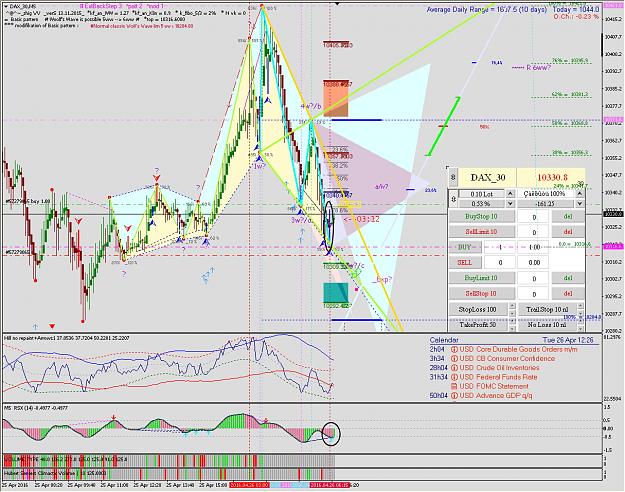Place a SellLimit 10 pending order

(x=482, y=232)
